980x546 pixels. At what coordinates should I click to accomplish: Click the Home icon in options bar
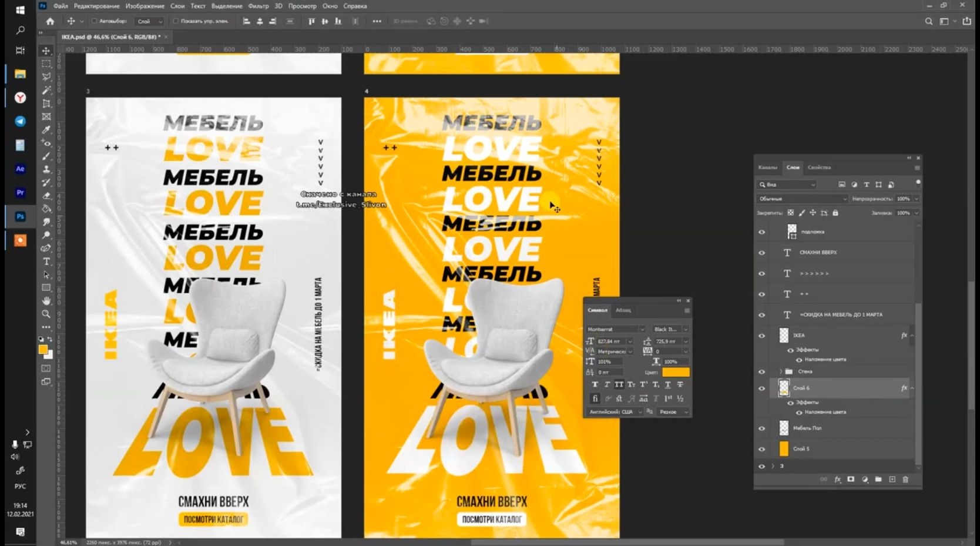point(50,21)
